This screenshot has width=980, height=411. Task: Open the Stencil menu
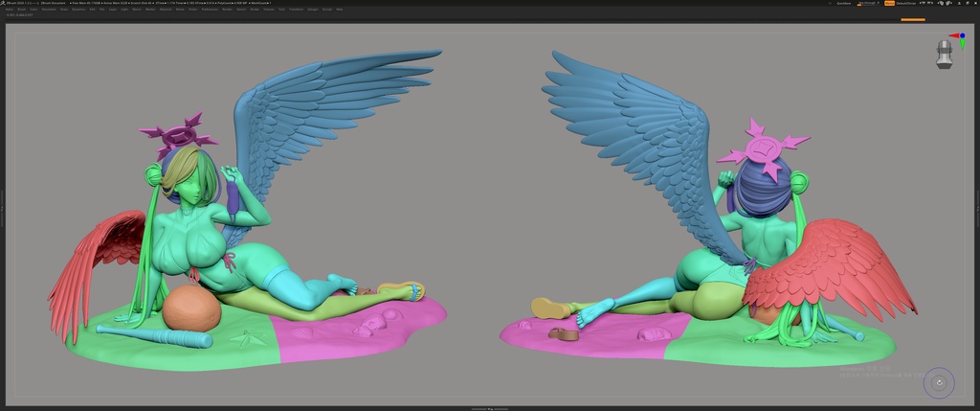tap(241, 10)
